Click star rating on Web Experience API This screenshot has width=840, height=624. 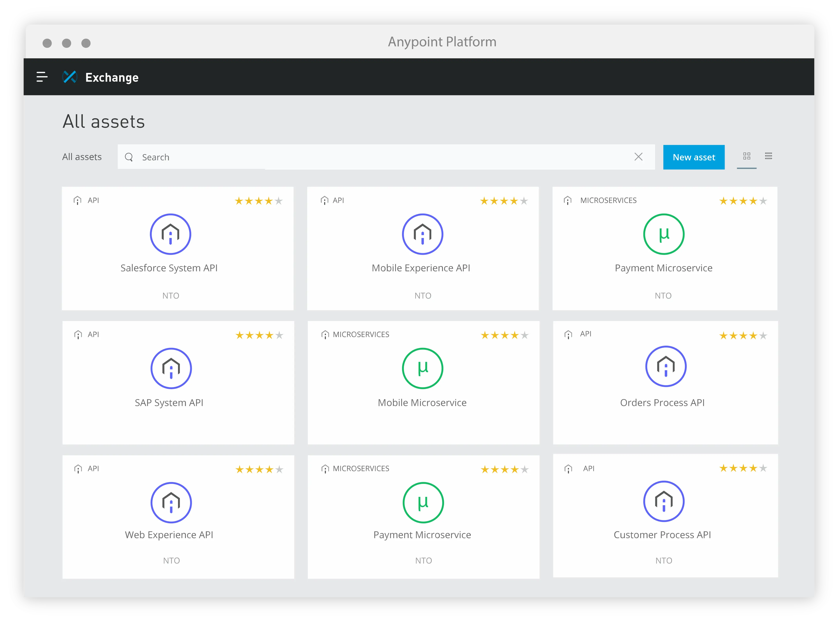pyautogui.click(x=259, y=469)
